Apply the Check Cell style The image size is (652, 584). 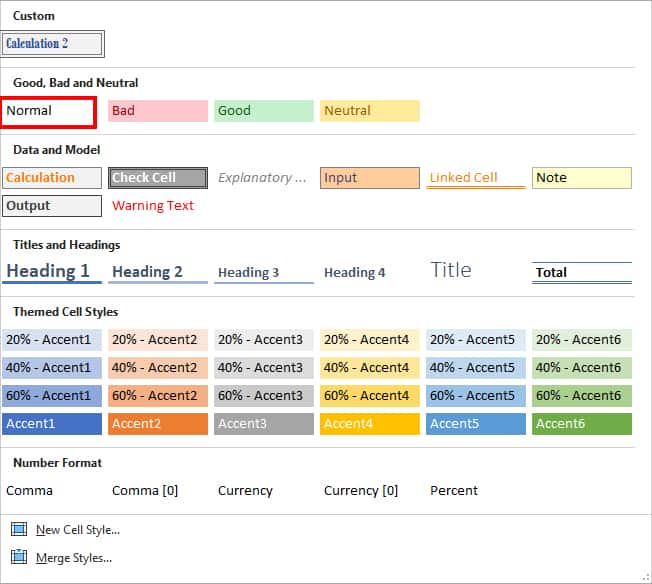[158, 178]
